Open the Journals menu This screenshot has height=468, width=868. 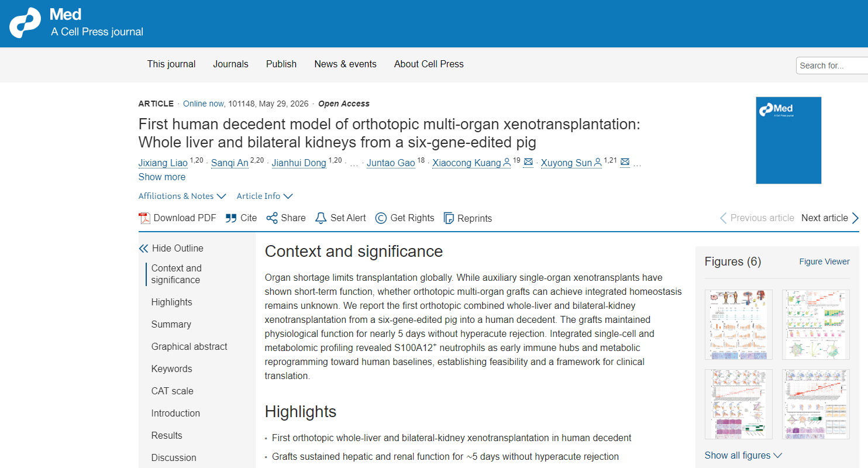[x=230, y=64]
